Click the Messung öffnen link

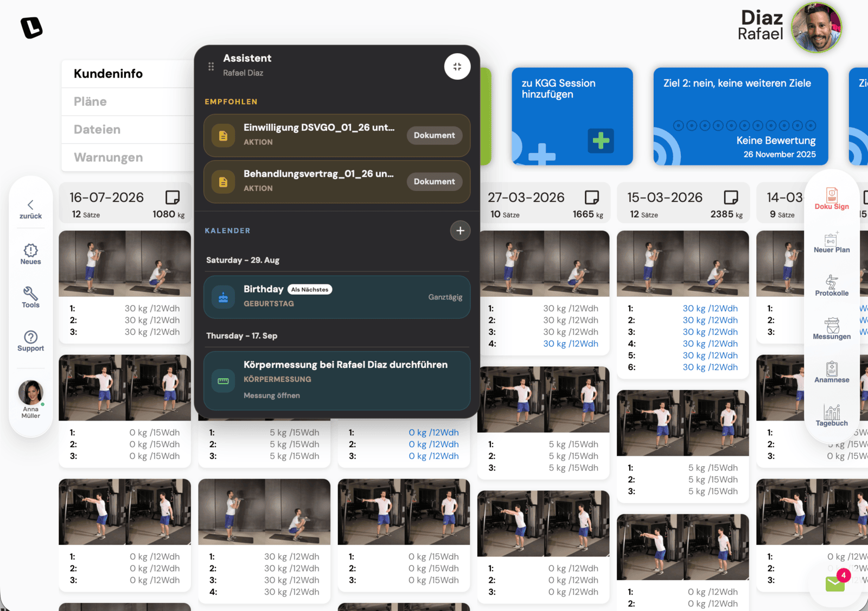coord(271,396)
